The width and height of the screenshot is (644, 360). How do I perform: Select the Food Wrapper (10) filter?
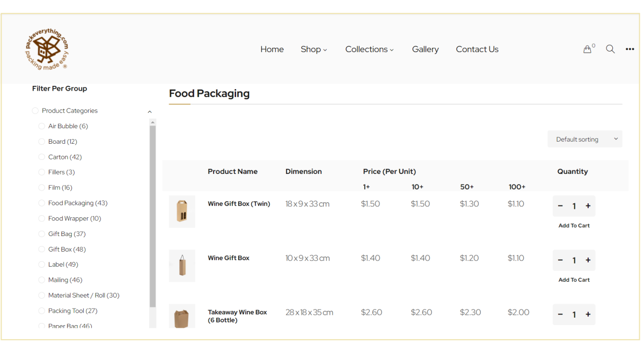coord(42,219)
